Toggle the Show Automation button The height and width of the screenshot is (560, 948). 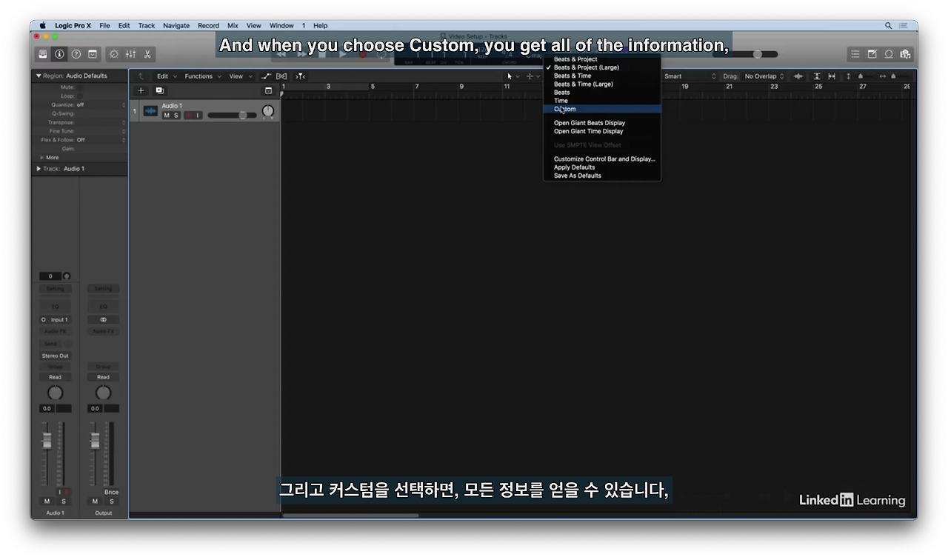pos(267,76)
